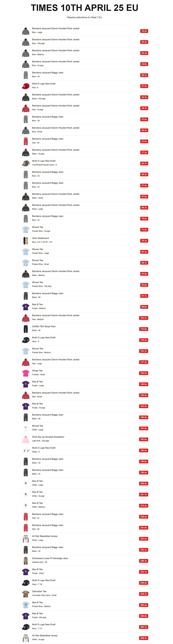Select the Wings Tee product name
The width and height of the screenshot is (173, 644).
click(37, 371)
